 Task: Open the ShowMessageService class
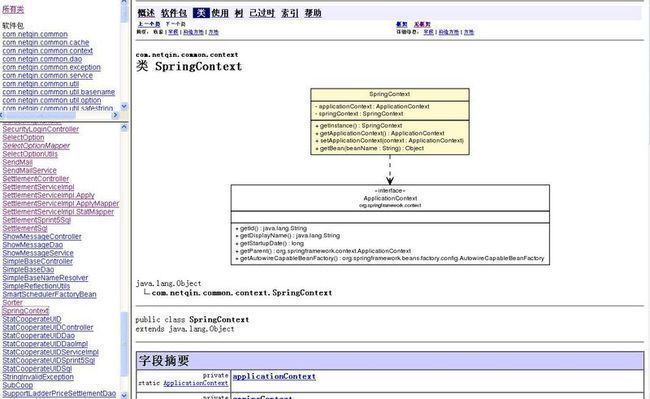click(38, 254)
